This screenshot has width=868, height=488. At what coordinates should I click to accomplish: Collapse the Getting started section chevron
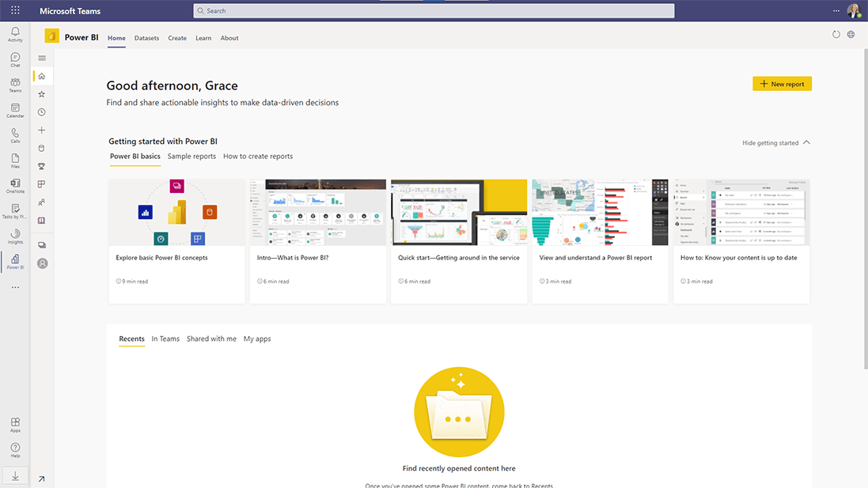click(805, 142)
